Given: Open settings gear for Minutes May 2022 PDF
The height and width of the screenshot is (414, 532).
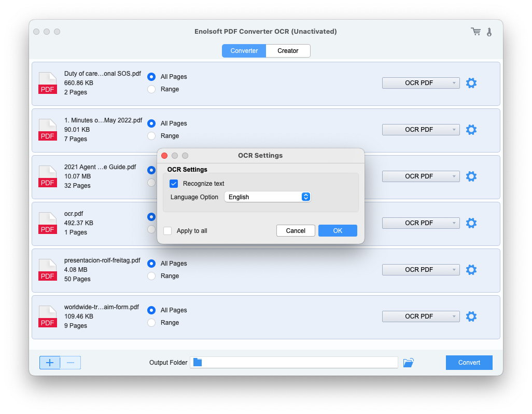Looking at the screenshot, I should click(471, 130).
